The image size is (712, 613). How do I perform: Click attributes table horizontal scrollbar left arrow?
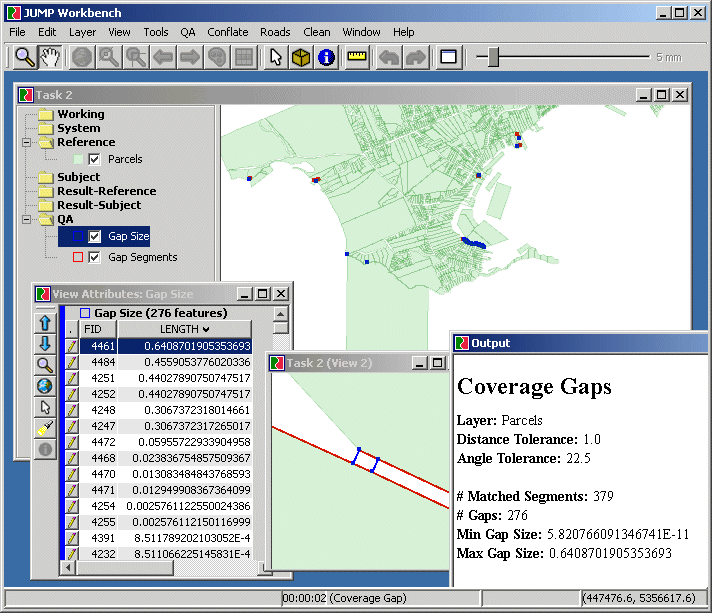69,568
